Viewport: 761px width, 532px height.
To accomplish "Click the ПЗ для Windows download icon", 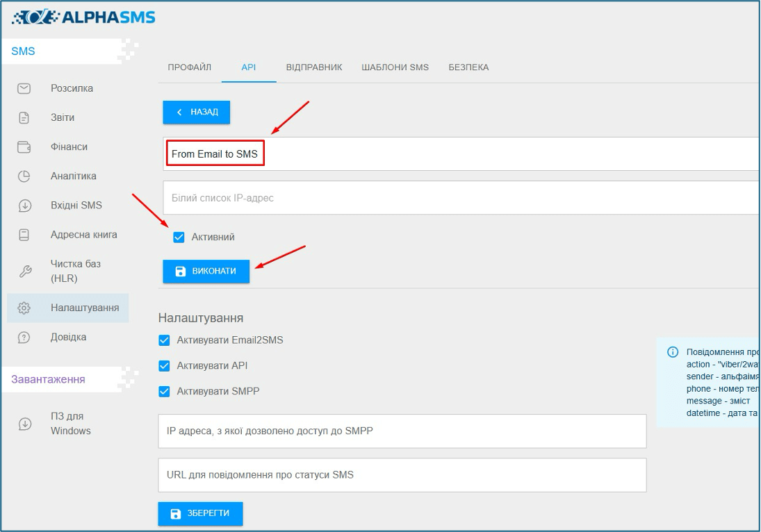I will click(x=24, y=423).
